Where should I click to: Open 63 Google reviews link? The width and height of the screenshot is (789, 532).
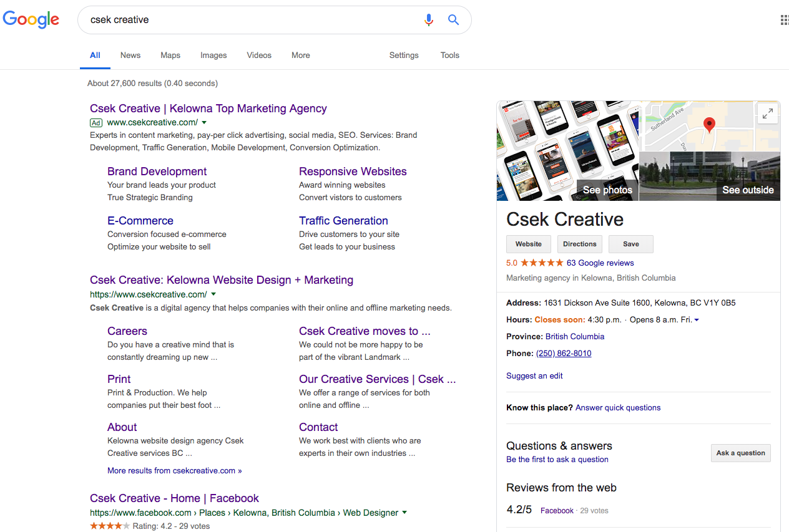click(600, 263)
